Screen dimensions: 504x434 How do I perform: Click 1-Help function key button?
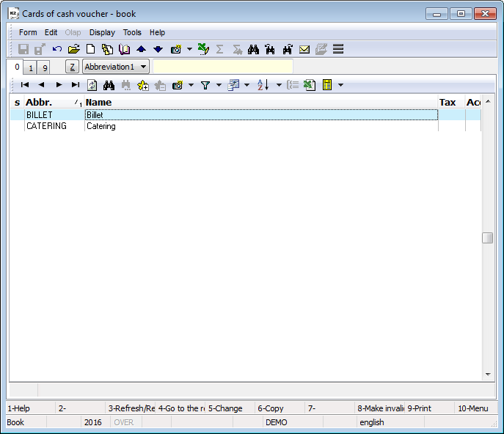31,408
